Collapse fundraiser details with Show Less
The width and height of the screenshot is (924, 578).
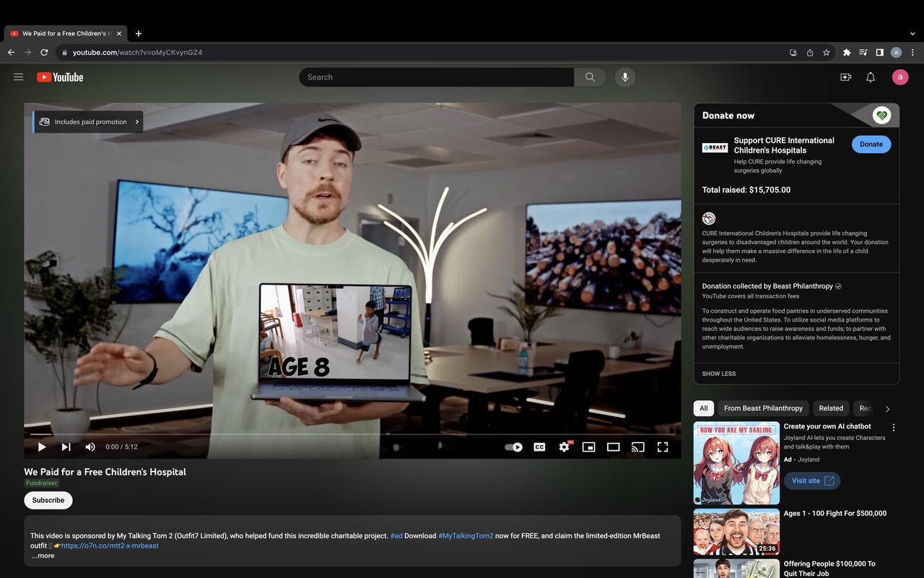[718, 374]
